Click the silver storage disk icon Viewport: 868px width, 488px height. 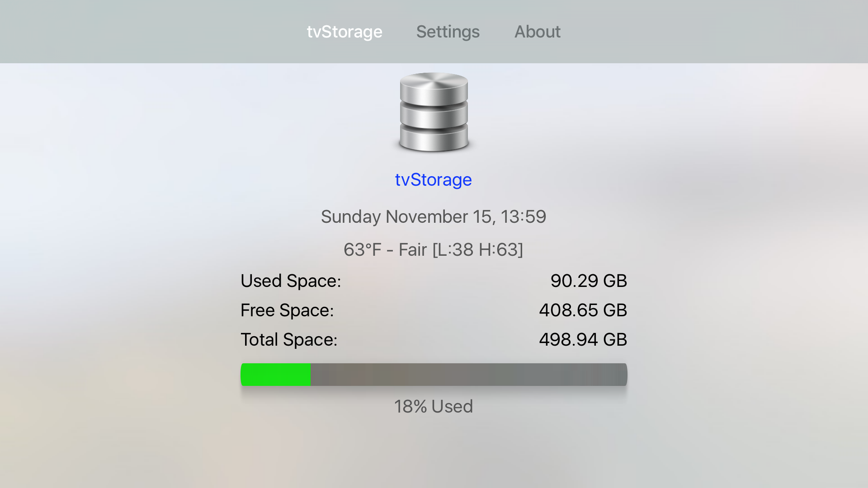coord(434,112)
